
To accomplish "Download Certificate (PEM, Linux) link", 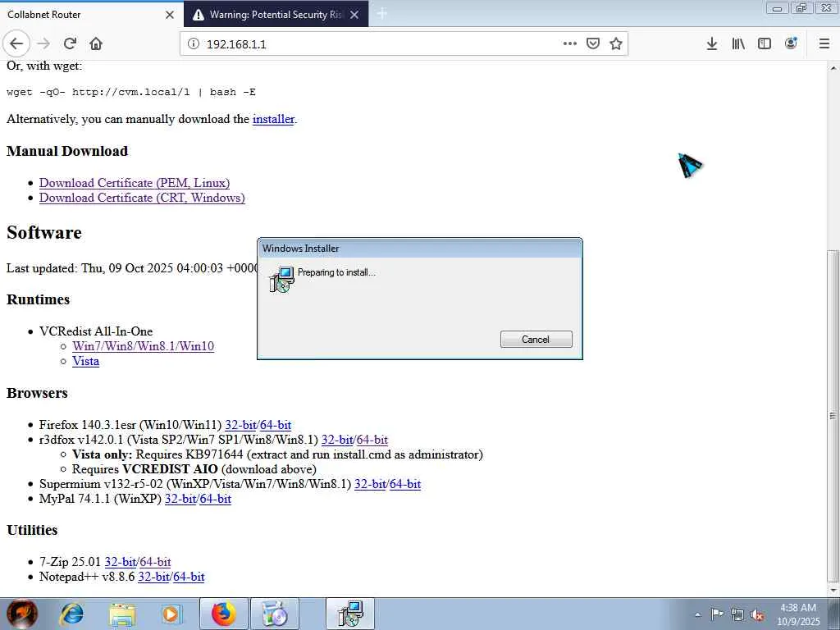I will point(135,183).
